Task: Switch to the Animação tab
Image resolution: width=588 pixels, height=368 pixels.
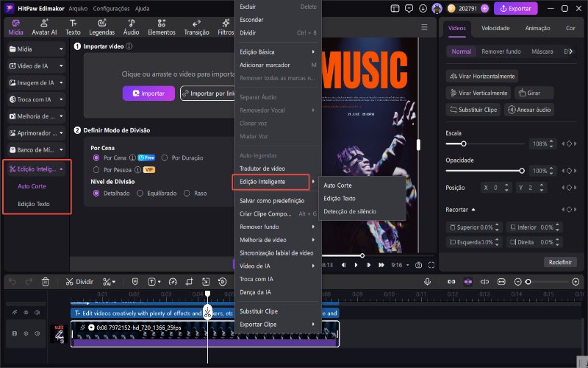Action: [537, 28]
